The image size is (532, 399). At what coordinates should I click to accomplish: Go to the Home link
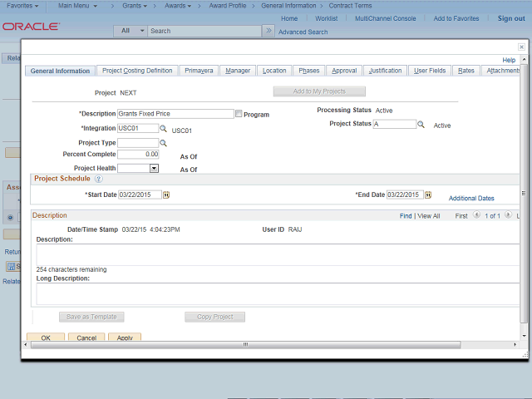pos(289,18)
